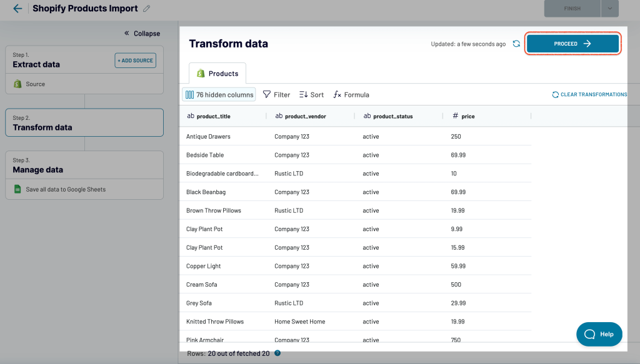The width and height of the screenshot is (640, 364).
Task: Select Save all data to Google Sheets
Action: pos(84,189)
